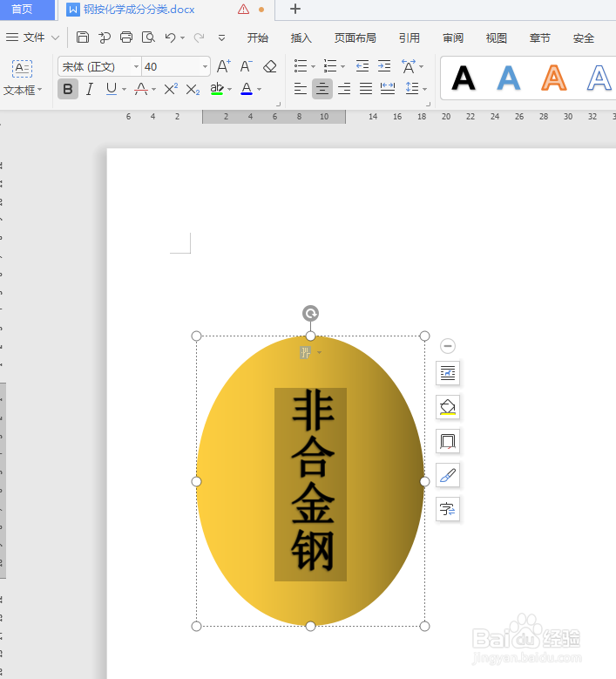The image size is (616, 679).
Task: Decrease indent icon
Action: click(x=362, y=66)
